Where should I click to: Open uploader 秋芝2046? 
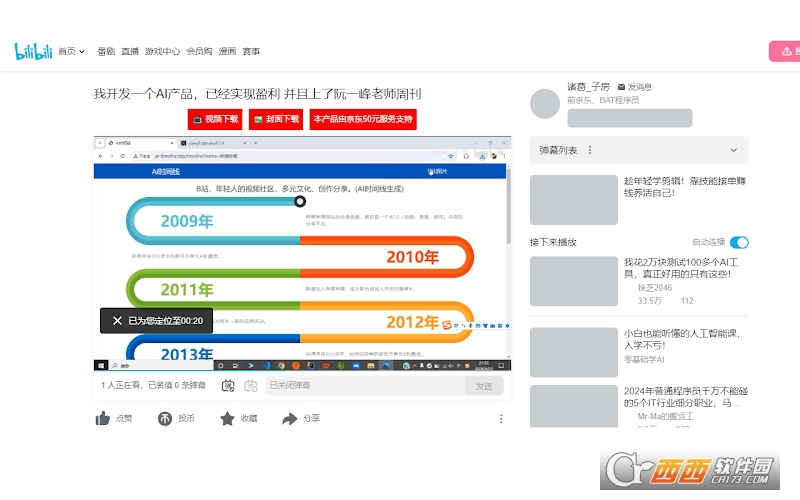[x=655, y=288]
